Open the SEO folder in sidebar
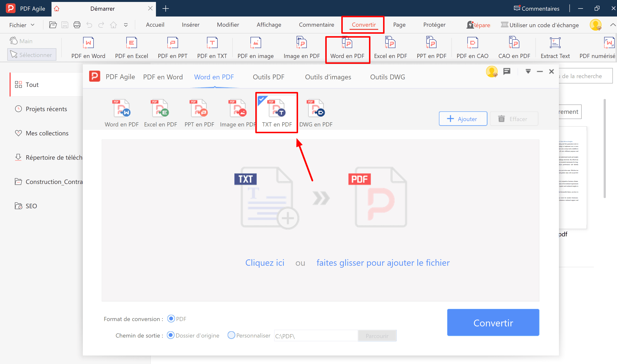Screen dimensions: 617x364 click(26, 206)
